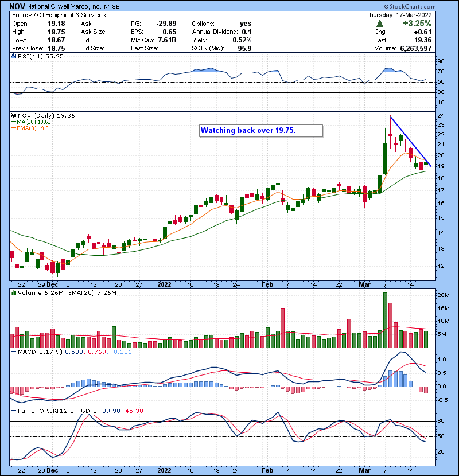The height and width of the screenshot is (476, 459).
Task: Select the Yield value 0.52%
Action: coord(242,40)
